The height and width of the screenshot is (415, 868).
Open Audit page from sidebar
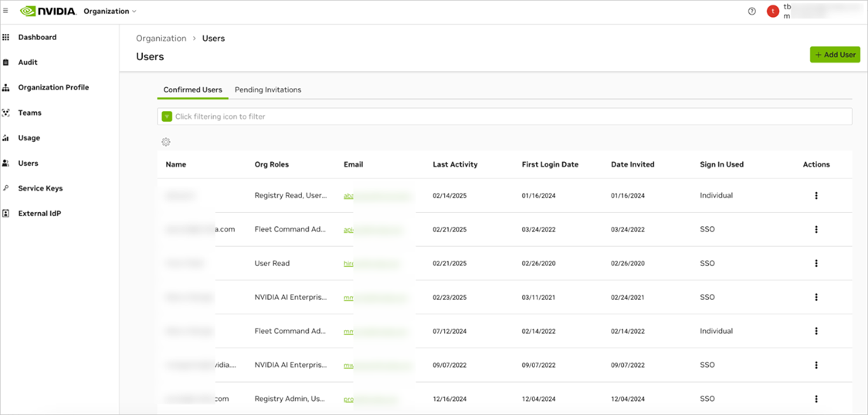tap(28, 62)
